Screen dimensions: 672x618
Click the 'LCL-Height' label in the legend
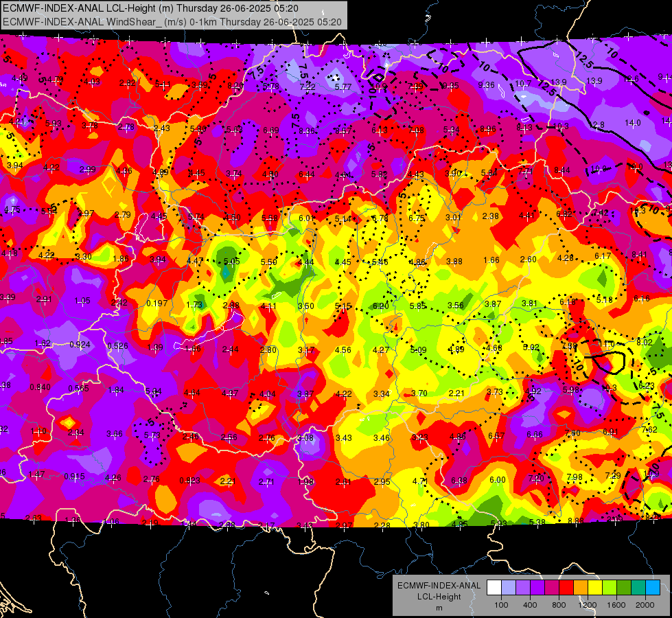(x=439, y=597)
